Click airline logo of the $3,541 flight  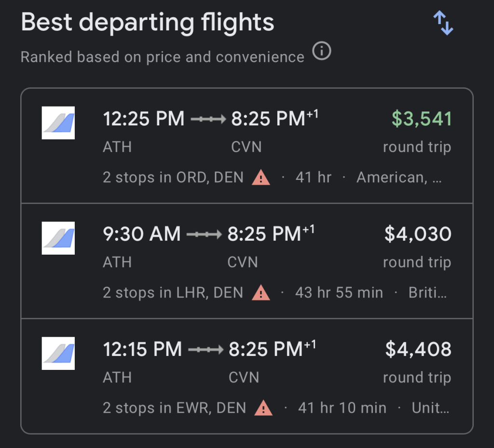(58, 122)
